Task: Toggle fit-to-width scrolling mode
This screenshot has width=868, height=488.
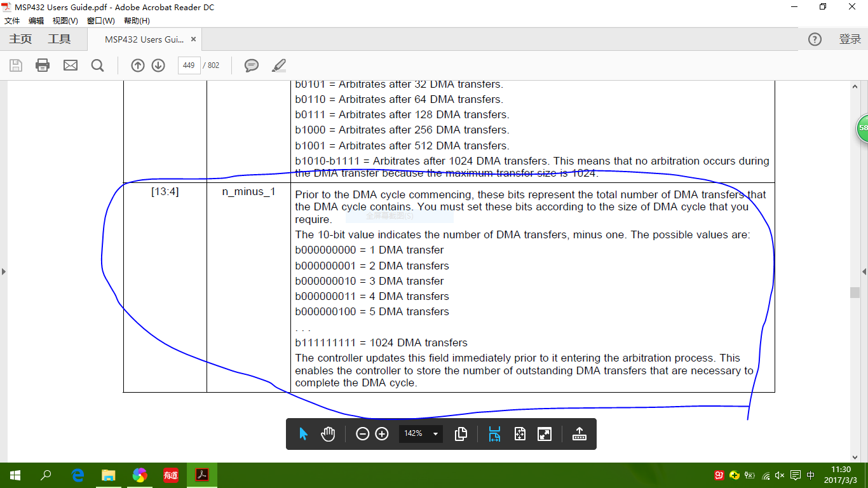Action: pyautogui.click(x=494, y=433)
